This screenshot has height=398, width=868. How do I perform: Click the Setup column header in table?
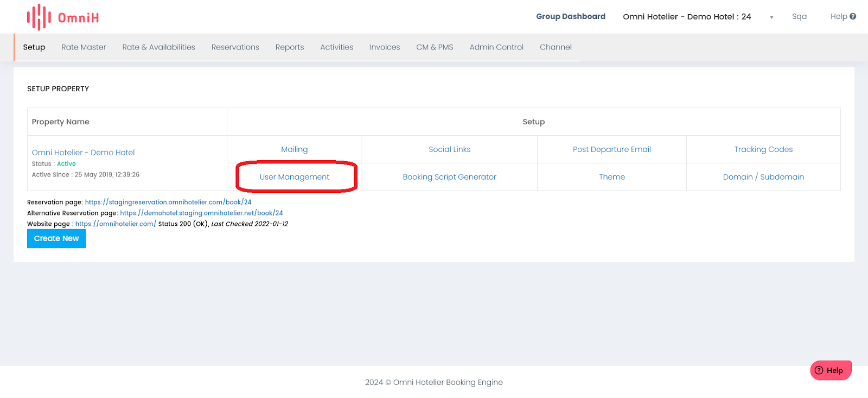pyautogui.click(x=534, y=122)
